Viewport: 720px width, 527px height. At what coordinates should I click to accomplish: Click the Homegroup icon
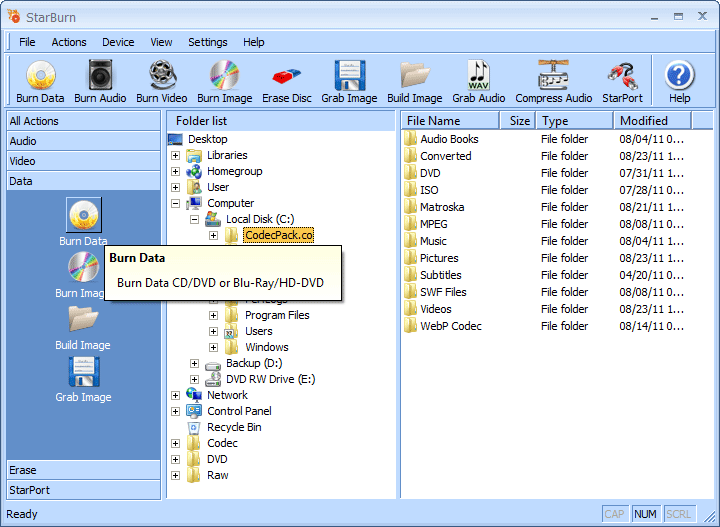pos(194,172)
